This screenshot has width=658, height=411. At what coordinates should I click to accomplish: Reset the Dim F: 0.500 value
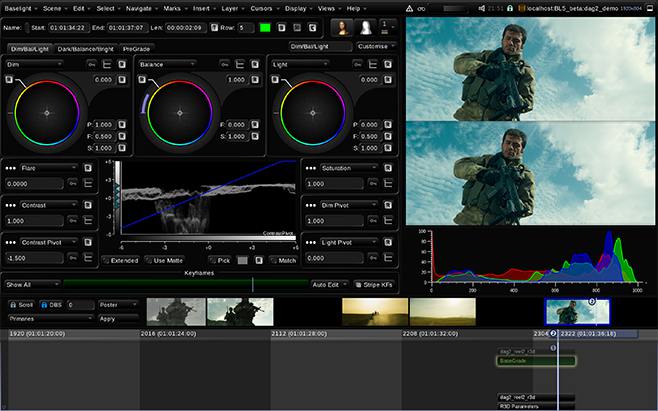(122, 136)
